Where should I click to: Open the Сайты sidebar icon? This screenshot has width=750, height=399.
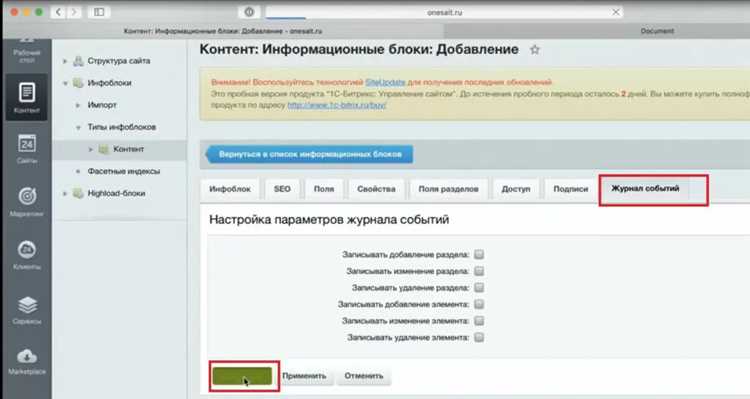click(x=27, y=148)
